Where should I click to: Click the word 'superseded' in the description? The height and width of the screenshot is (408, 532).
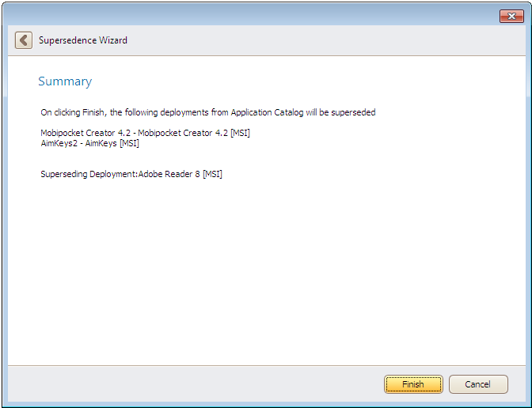coord(354,112)
